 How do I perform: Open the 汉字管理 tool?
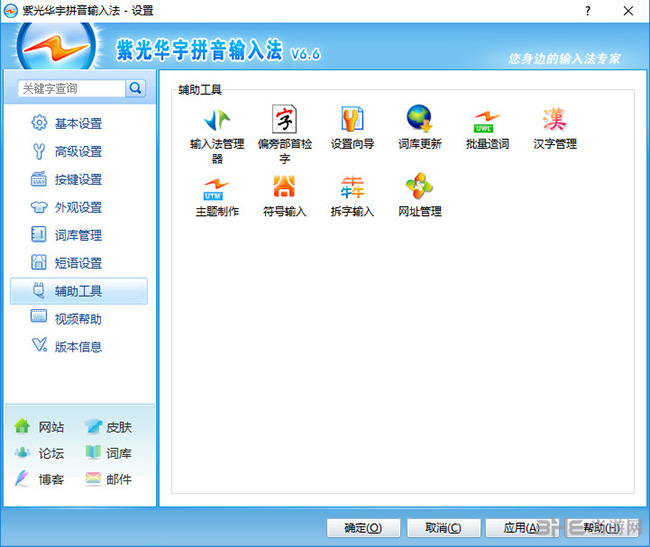[x=555, y=128]
